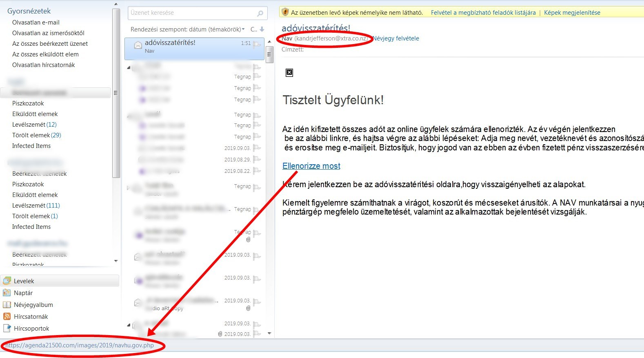Click Képek megjelenítése to show images
Image resolution: width=644 pixels, height=358 pixels.
(x=572, y=13)
